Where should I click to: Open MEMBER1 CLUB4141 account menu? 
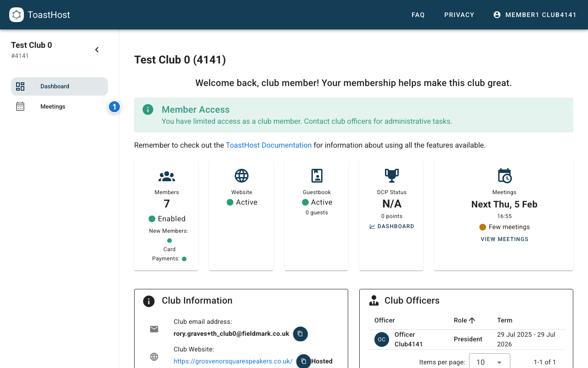pyautogui.click(x=535, y=14)
